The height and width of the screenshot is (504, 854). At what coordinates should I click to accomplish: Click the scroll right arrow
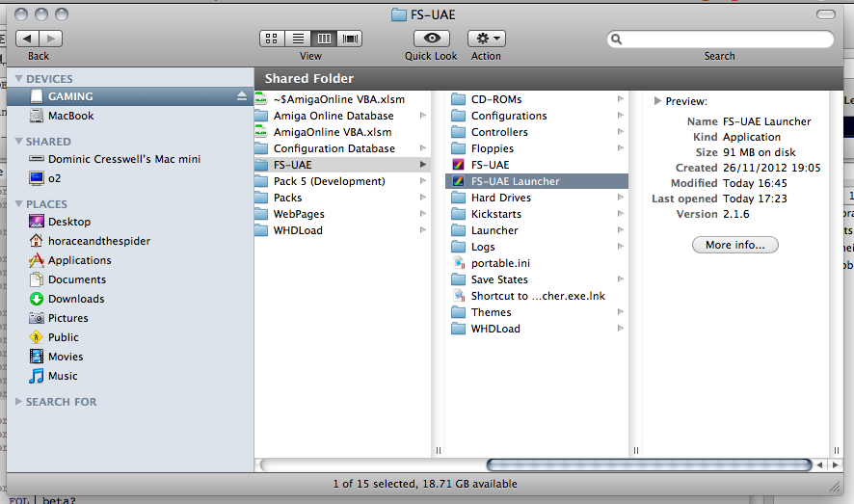[x=835, y=464]
